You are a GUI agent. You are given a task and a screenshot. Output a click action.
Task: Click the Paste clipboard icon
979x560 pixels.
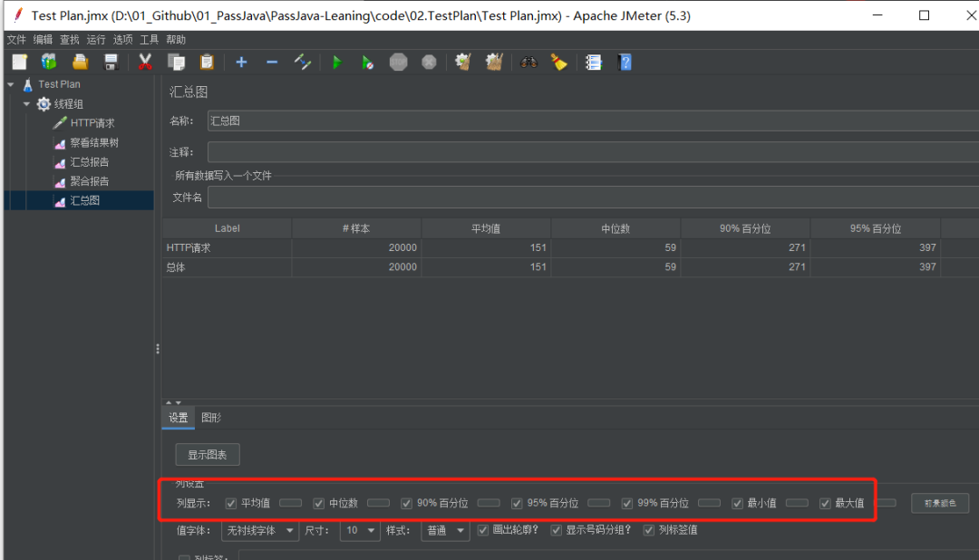[207, 63]
